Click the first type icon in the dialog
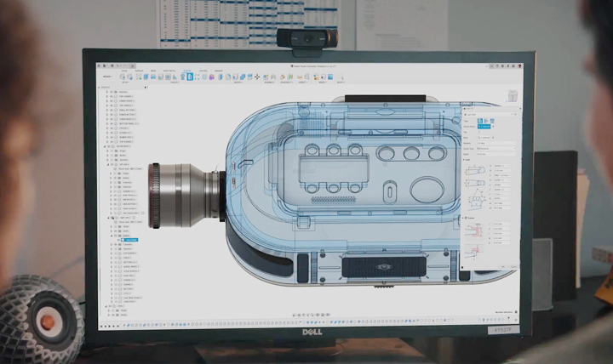Viewport: 613px width, 364px height. (478, 121)
